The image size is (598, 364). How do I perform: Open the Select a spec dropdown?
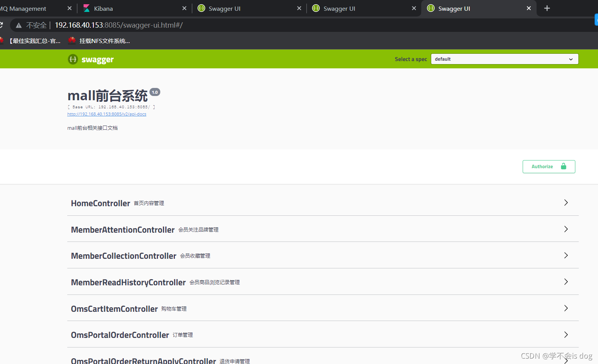point(504,59)
